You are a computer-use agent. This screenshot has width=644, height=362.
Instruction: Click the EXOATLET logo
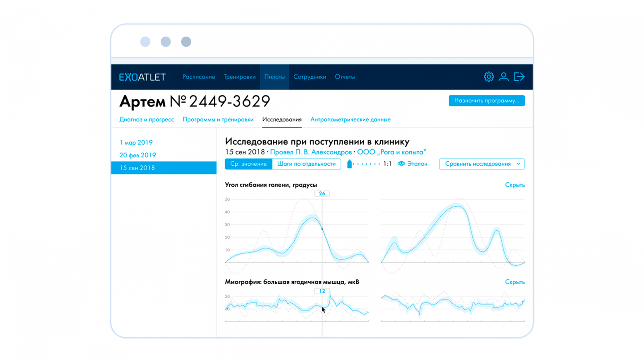(142, 77)
